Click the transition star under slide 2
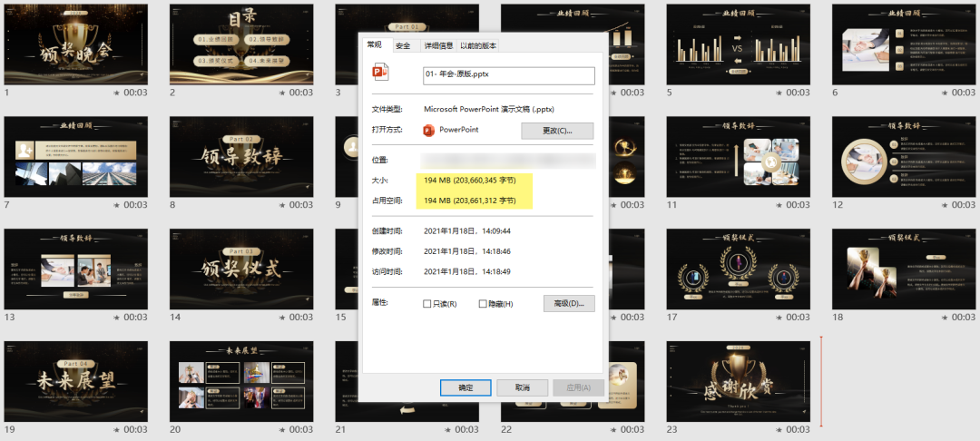This screenshot has width=980, height=441. coord(282,93)
